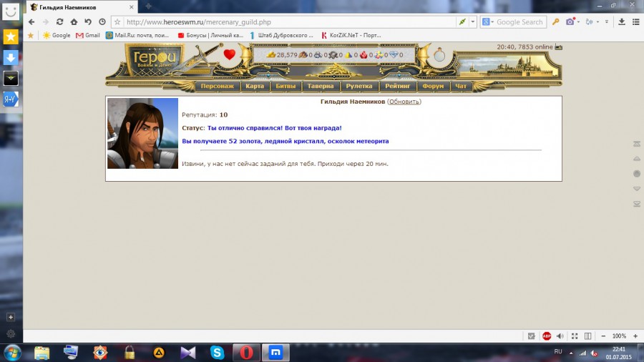The width and height of the screenshot is (644, 362).
Task: Open the Штаб Дубровского bookmark
Action: pos(282,35)
